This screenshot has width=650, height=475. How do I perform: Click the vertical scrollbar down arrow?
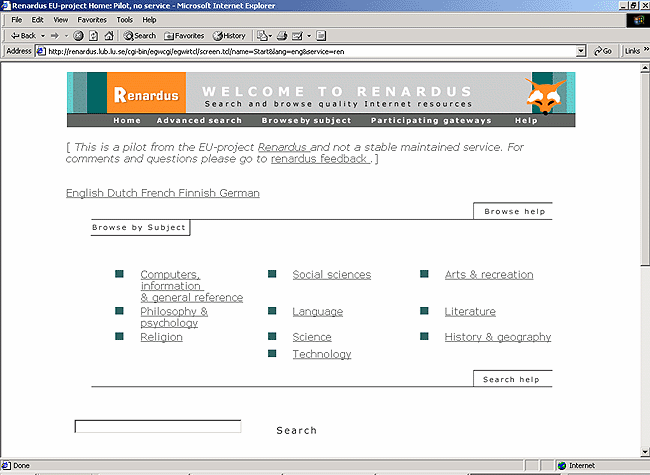pos(645,452)
